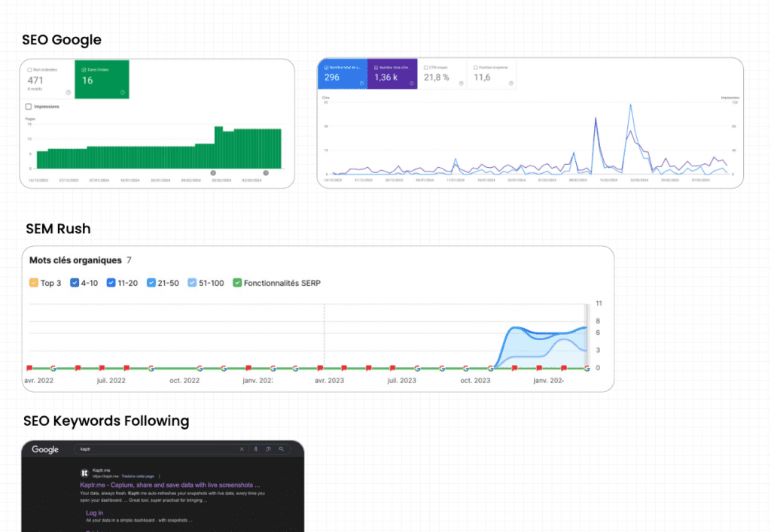Enable the Impressions checkbox
Viewport: 771px width, 532px height.
pos(29,107)
